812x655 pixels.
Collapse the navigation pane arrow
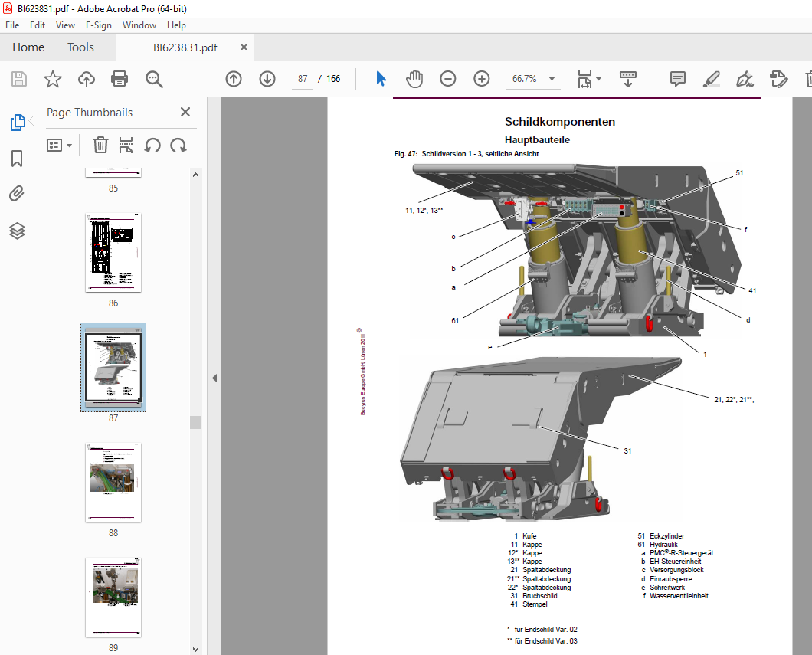214,378
